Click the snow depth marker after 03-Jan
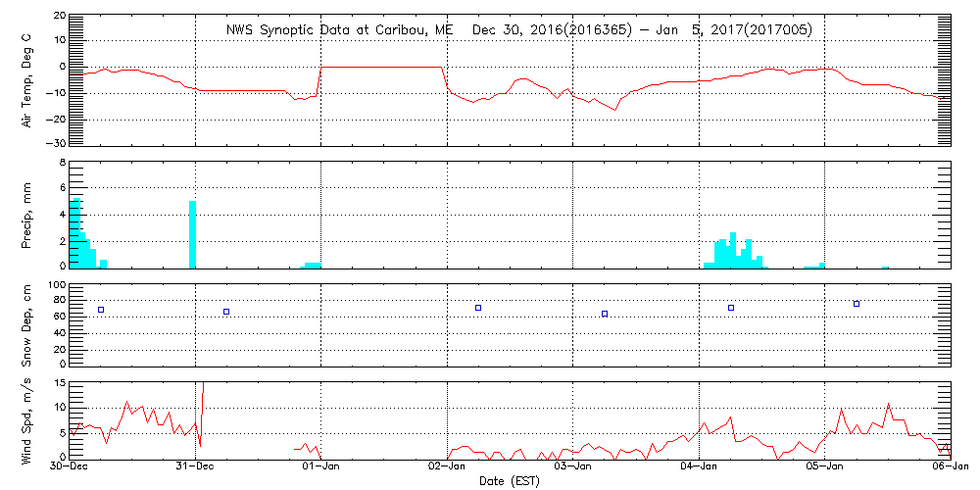Viewport: 980px width, 490px height. pyautogui.click(x=605, y=314)
